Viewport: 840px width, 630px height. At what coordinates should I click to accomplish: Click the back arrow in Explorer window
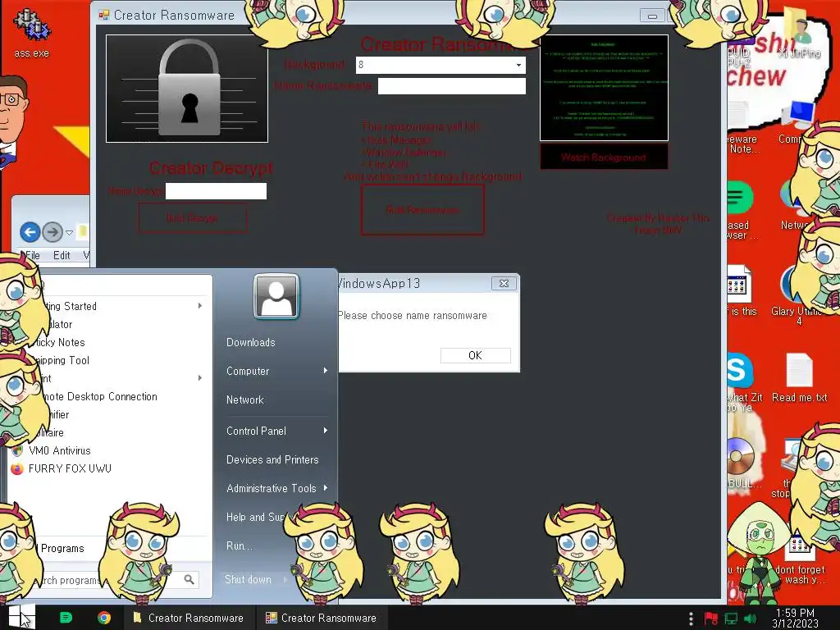click(30, 232)
